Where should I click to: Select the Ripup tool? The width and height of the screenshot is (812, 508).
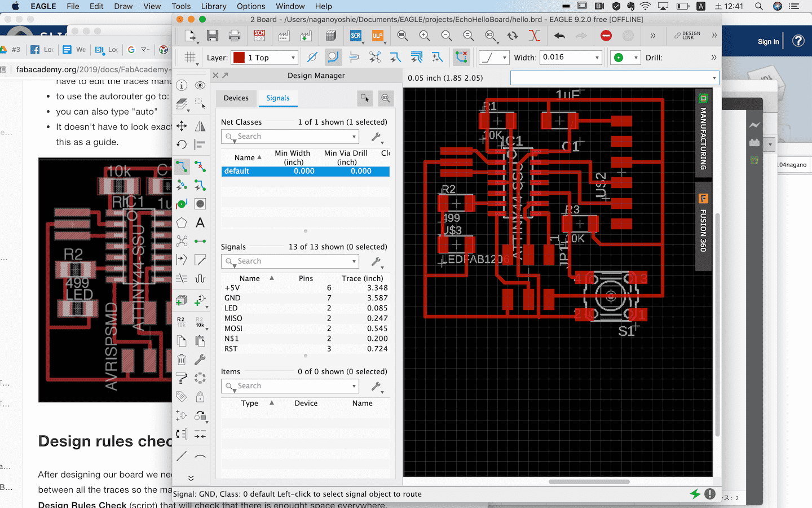(x=200, y=167)
